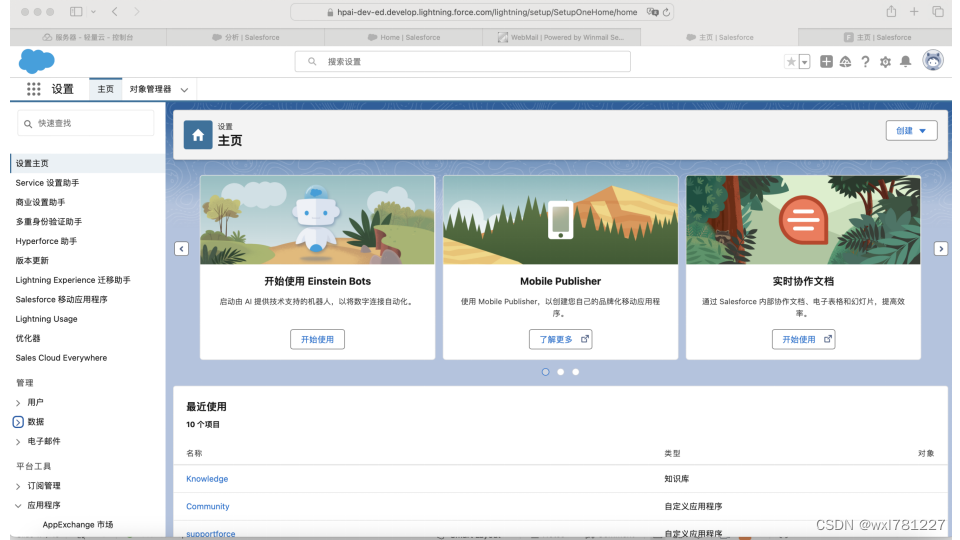Switch to the 对象管理器 tab
960x540 pixels.
[151, 89]
